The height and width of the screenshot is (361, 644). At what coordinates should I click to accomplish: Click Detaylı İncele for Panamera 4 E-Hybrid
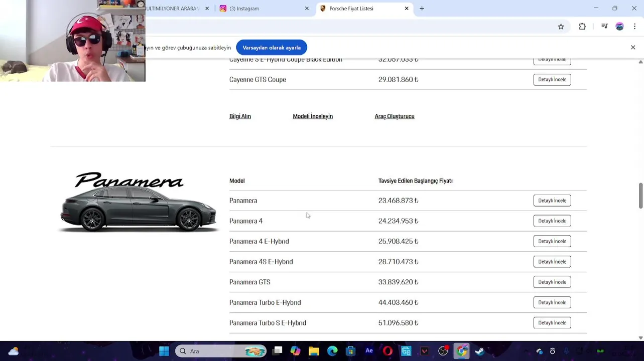coord(552,242)
